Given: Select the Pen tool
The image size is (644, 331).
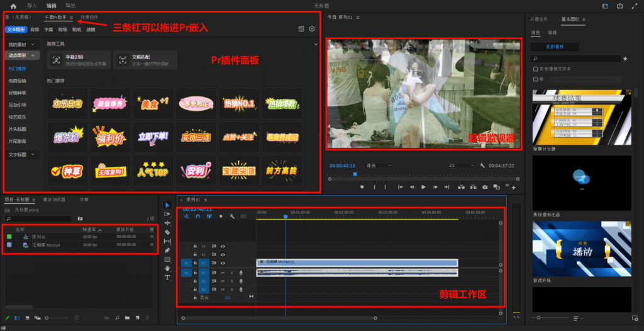Looking at the screenshot, I should click(167, 250).
